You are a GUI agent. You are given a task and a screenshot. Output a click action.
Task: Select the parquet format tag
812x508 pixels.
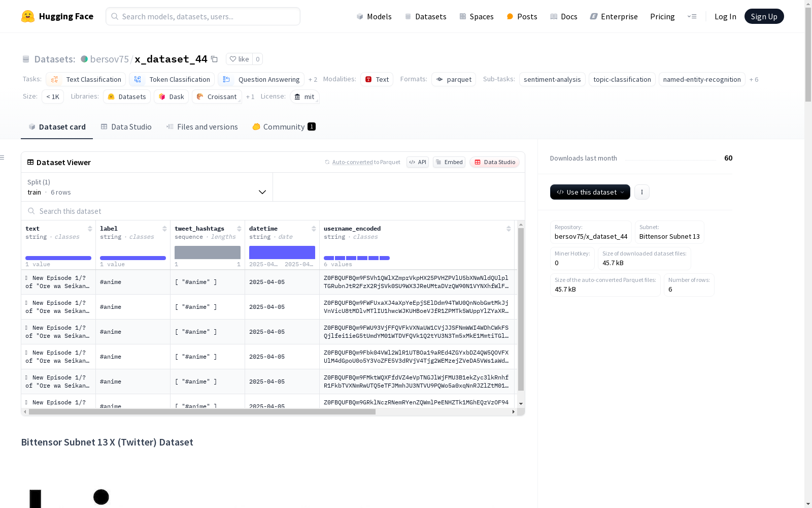tap(454, 79)
